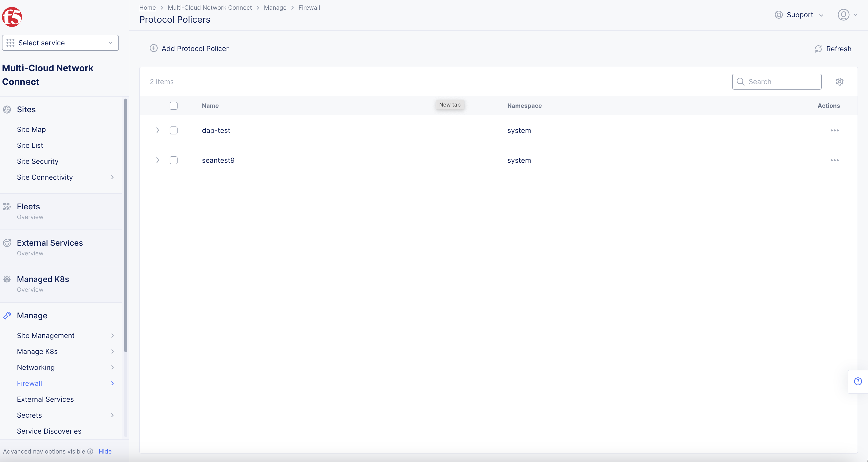Select the Managed K8s wheel icon
868x462 pixels.
(7, 279)
